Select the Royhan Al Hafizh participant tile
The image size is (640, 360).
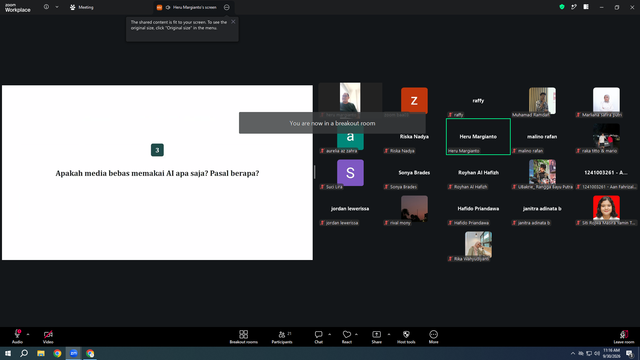click(478, 173)
